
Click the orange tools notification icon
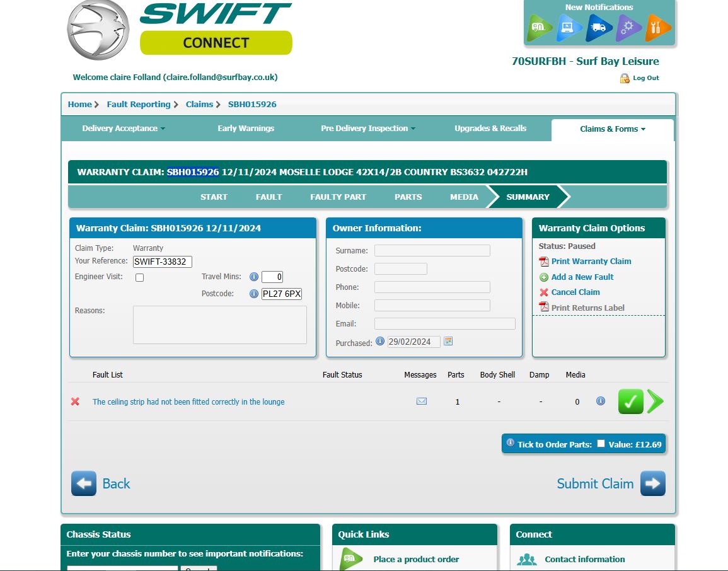[657, 28]
